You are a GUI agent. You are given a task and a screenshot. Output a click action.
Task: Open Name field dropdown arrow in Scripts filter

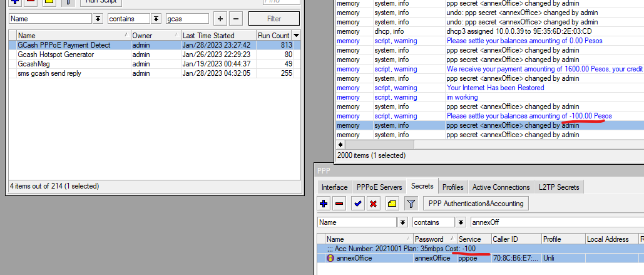98,19
